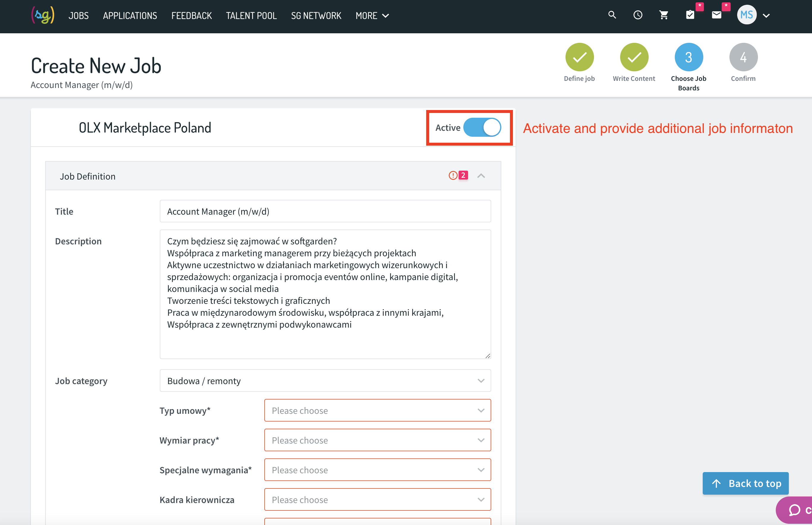Screen dimensions: 812x525
Task: Open the clock history icon
Action: click(638, 15)
